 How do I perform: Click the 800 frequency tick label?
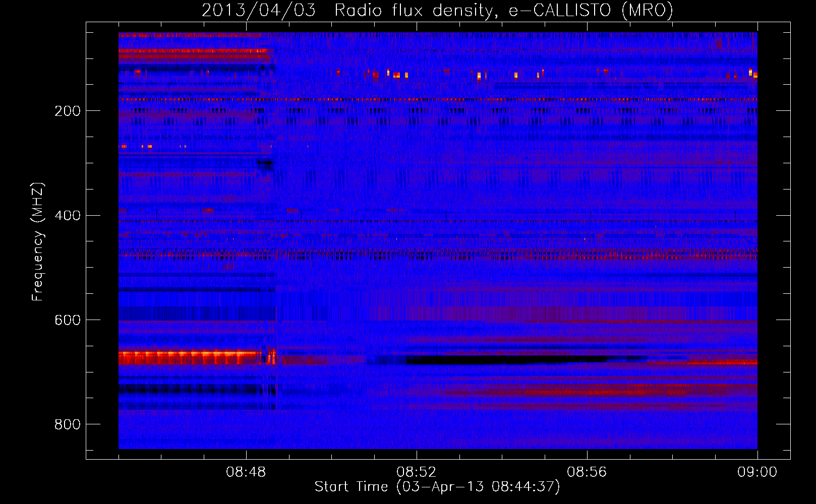click(68, 425)
